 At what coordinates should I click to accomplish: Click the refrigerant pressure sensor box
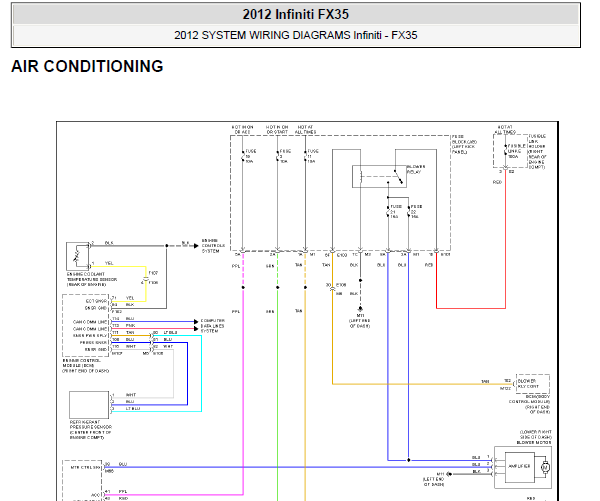(89, 405)
